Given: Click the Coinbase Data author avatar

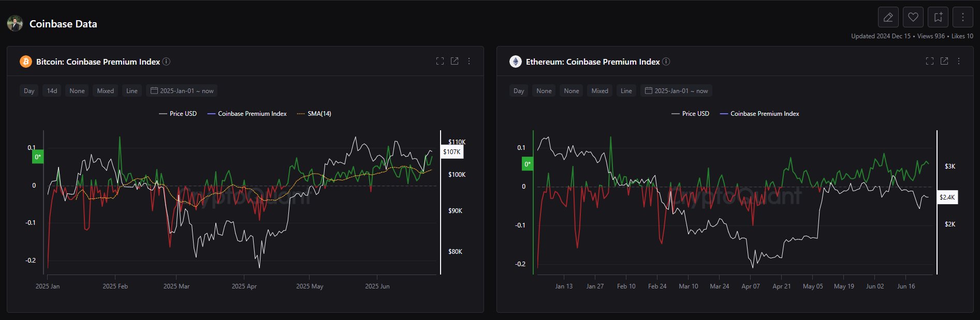Looking at the screenshot, I should coord(15,24).
